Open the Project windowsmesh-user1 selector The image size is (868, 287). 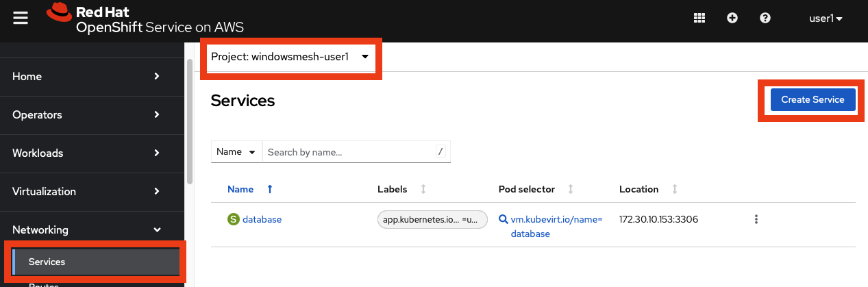point(290,57)
